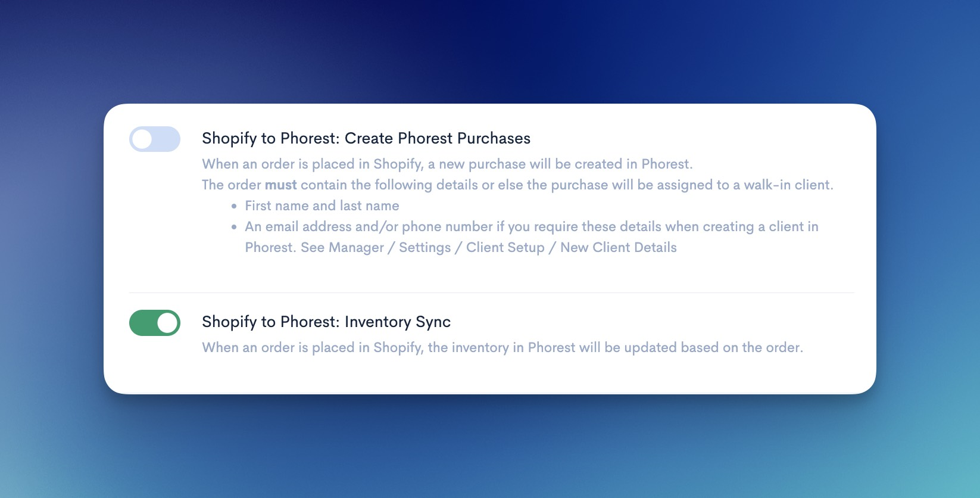Click the 'Create Phorest Purchases' heading
This screenshot has width=980, height=498.
[366, 138]
